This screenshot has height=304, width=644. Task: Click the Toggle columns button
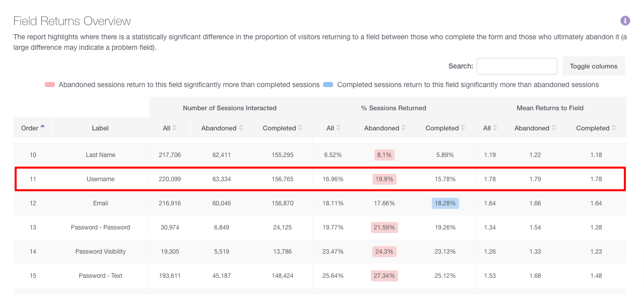594,66
